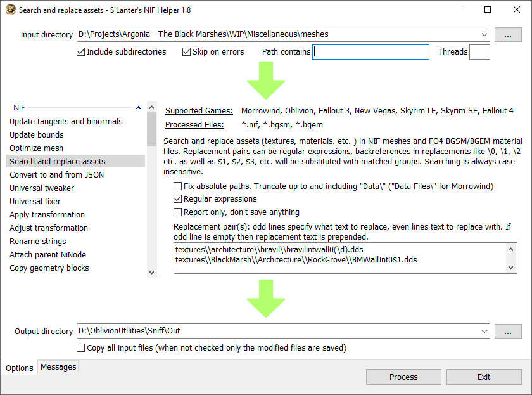Click the NIF Helper app icon in title bar
This screenshot has width=532, height=395.
(10, 10)
